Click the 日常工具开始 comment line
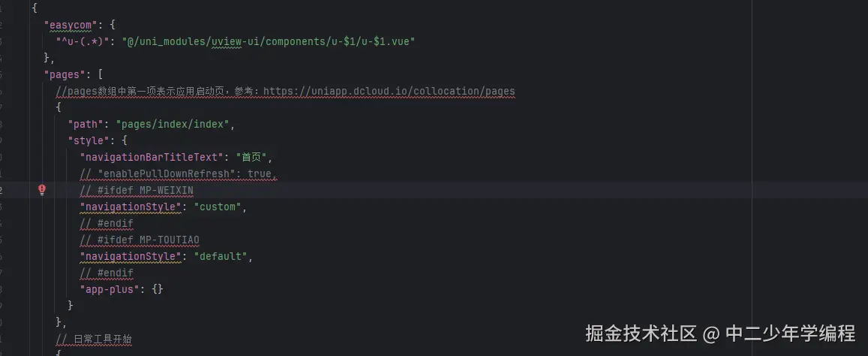868x356 pixels. pyautogui.click(x=94, y=339)
